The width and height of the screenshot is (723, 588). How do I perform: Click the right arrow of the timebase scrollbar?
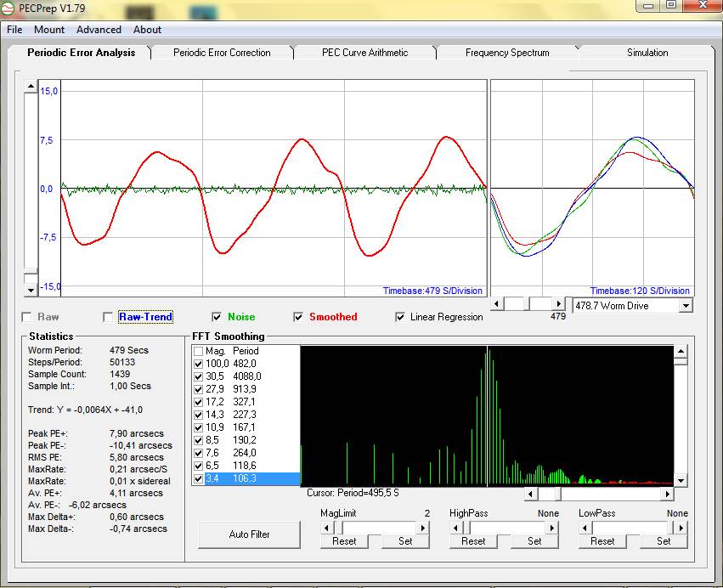[x=559, y=304]
